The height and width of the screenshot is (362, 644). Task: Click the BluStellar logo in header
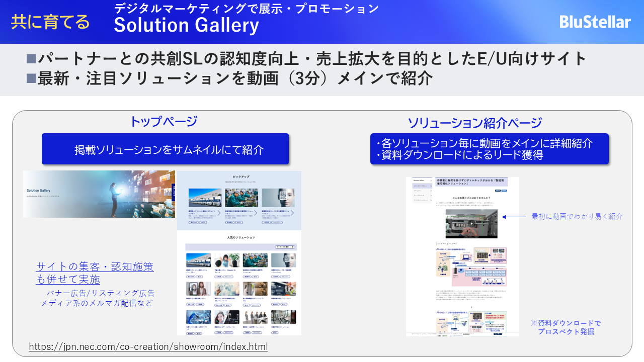tap(595, 22)
